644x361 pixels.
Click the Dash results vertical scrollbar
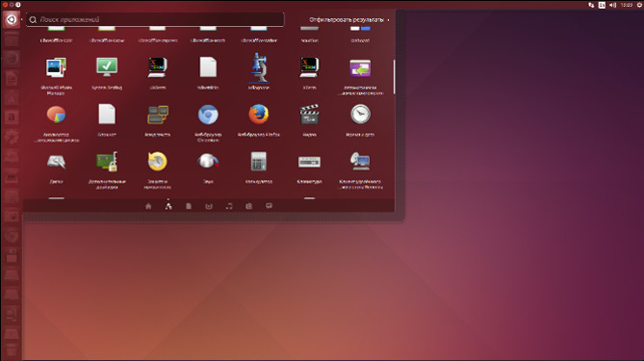click(x=394, y=77)
